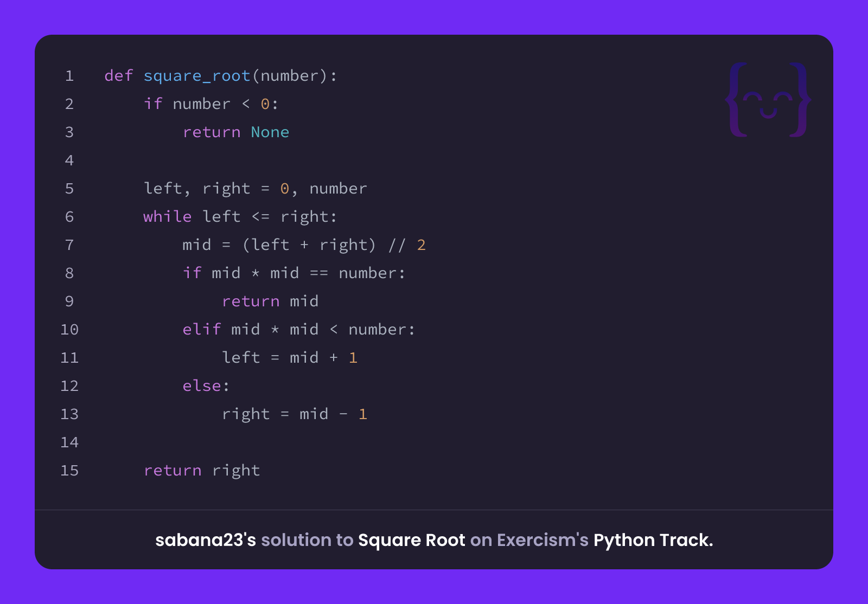The image size is (868, 604).
Task: Click the 'def' keyword on line 1
Action: coord(119,75)
